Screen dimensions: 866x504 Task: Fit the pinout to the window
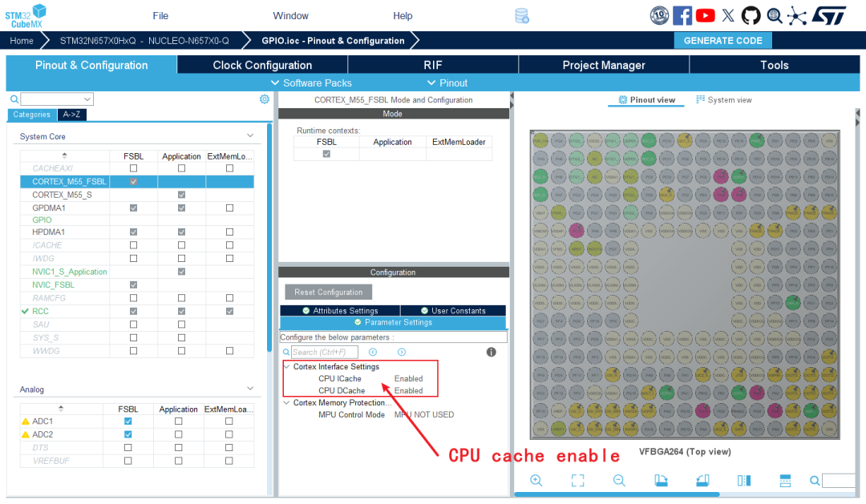pos(577,480)
